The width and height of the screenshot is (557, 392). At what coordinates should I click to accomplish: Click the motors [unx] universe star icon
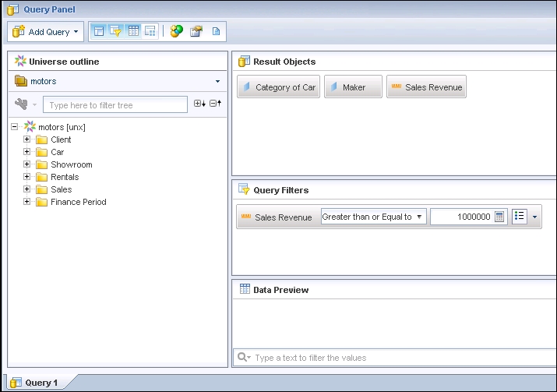pos(30,126)
